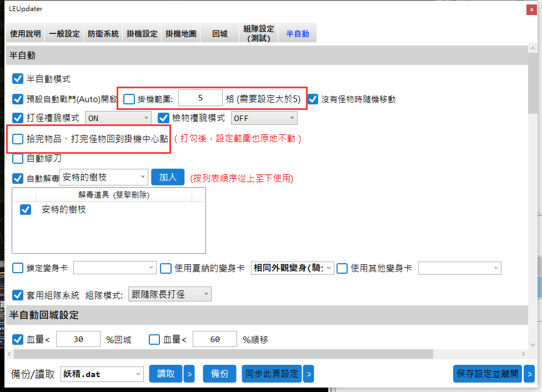Close the LEUpdater window

coord(531,9)
